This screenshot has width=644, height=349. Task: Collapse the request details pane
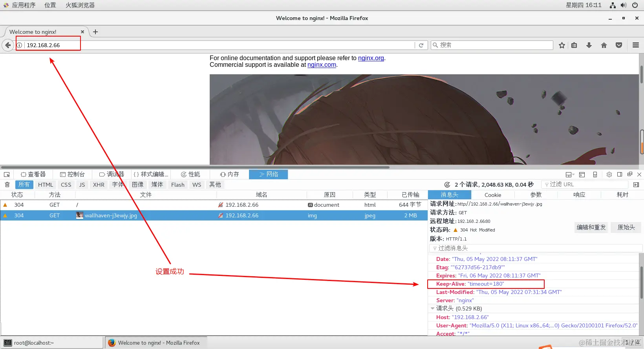pyautogui.click(x=636, y=185)
